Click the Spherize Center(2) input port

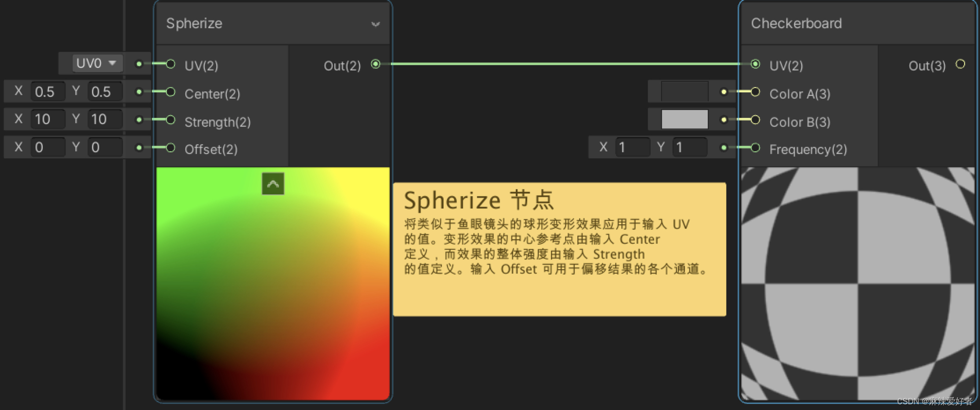click(x=170, y=92)
